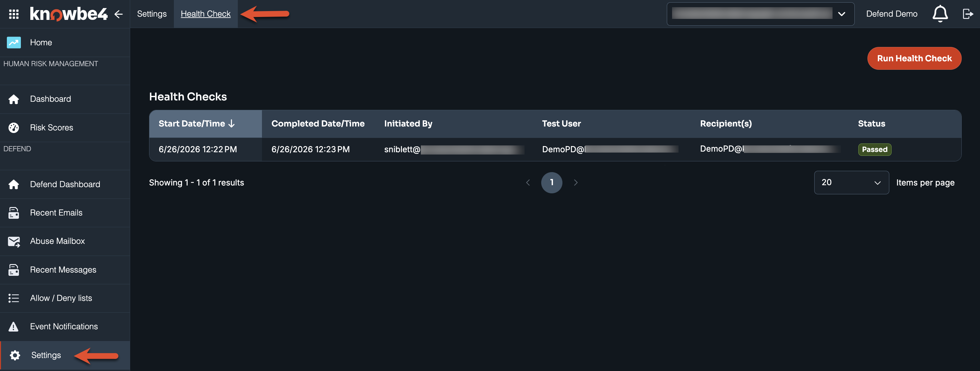The height and width of the screenshot is (371, 980).
Task: Open Abuse Mailbox in the sidebar
Action: [x=65, y=241]
